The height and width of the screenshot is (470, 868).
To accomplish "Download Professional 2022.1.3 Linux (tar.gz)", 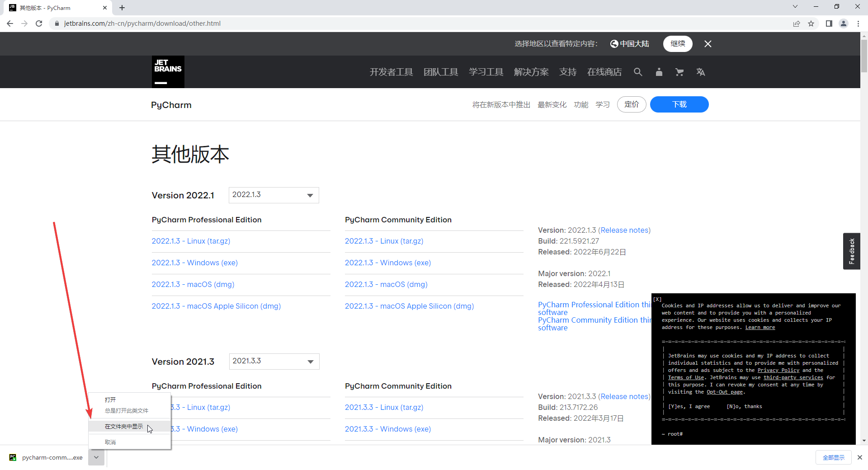I will pyautogui.click(x=191, y=241).
